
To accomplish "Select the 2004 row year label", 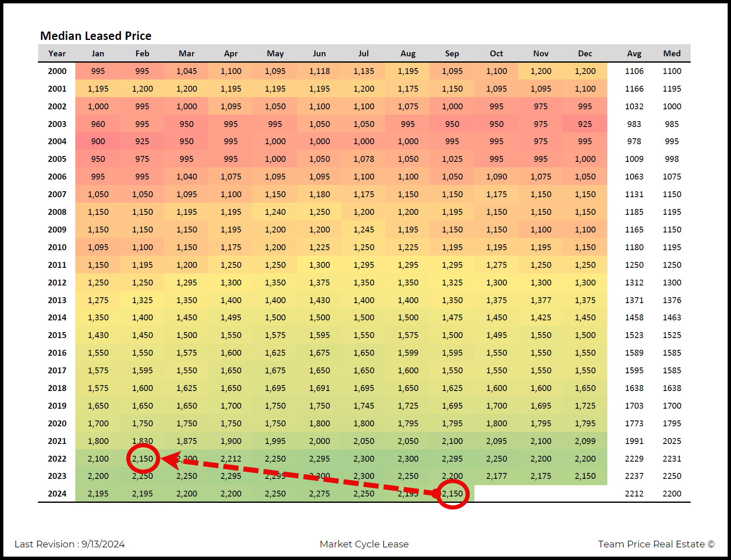I will (x=57, y=141).
